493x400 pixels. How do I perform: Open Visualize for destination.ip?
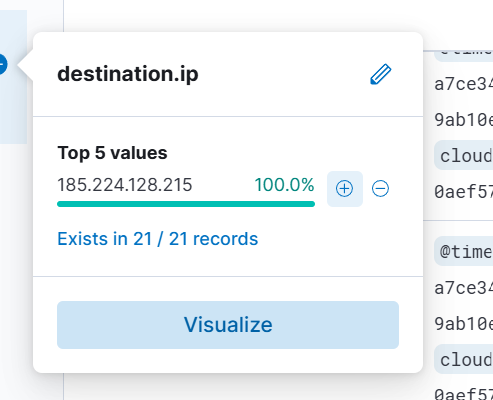228,325
